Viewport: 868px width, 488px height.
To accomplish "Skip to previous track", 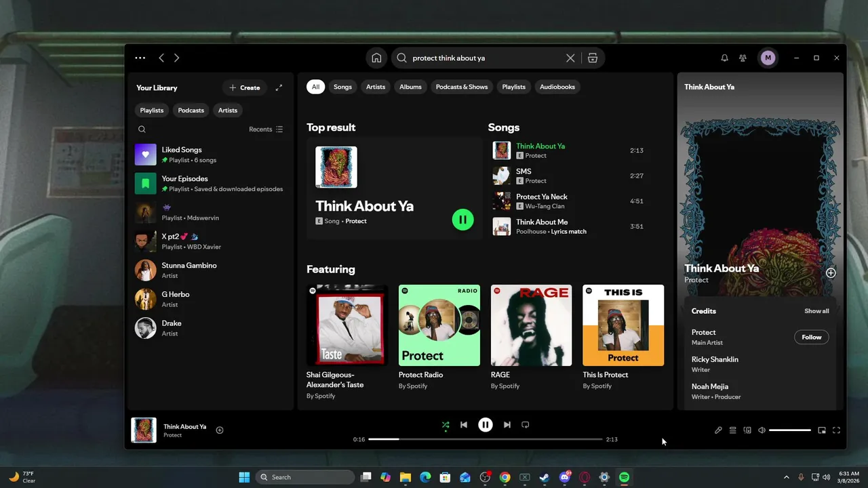I will click(464, 425).
